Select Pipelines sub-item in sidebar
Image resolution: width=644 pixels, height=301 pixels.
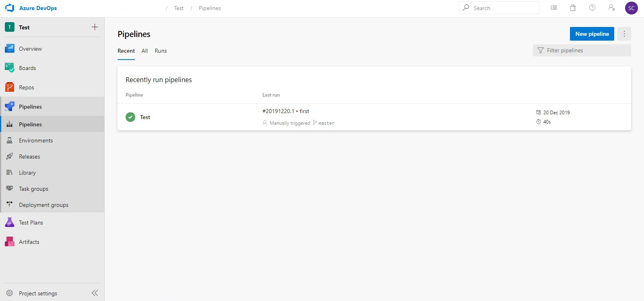[x=52, y=124]
